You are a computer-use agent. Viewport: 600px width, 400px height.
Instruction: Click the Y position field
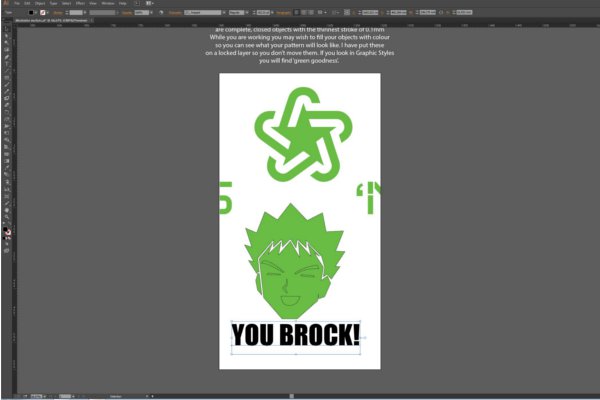pyautogui.click(x=398, y=13)
